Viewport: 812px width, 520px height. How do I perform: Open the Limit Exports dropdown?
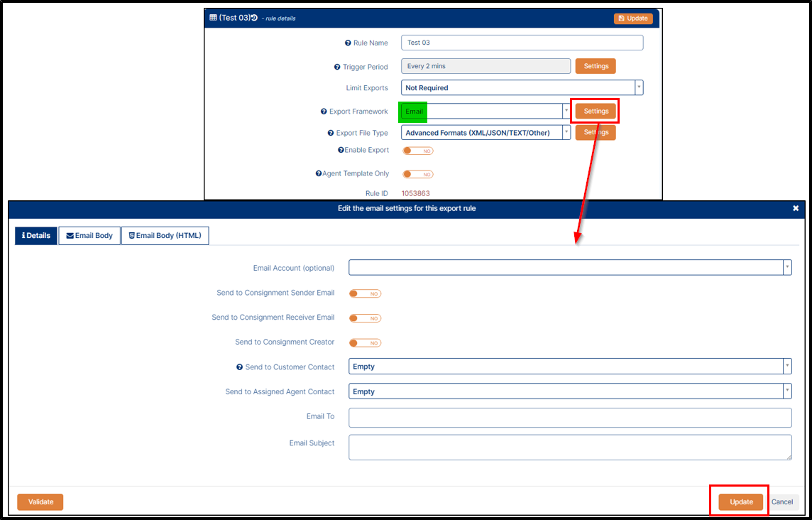(x=522, y=88)
